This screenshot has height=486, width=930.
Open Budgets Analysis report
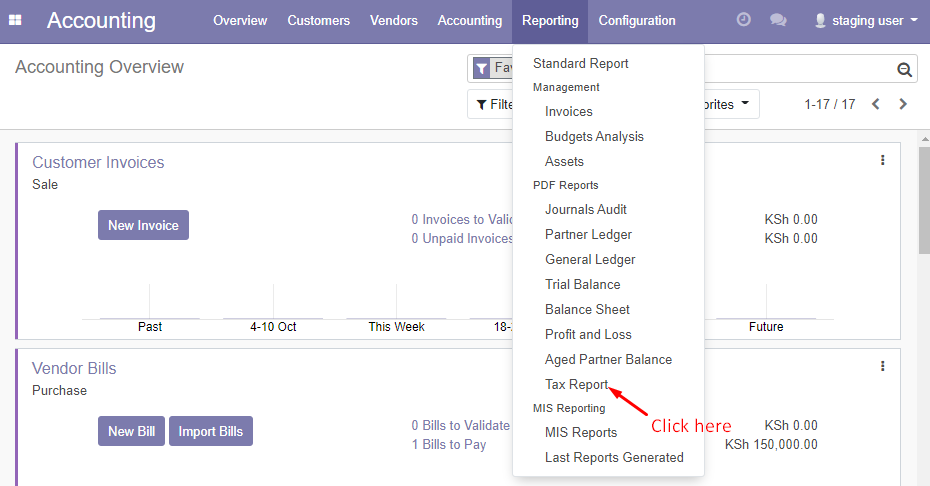[x=594, y=136]
